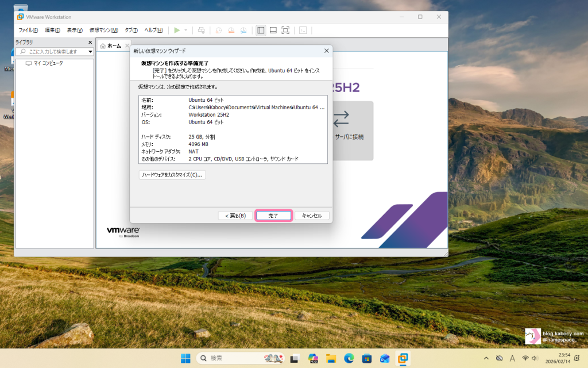
Task: Toggle the thumbnail bar view button
Action: tap(273, 30)
